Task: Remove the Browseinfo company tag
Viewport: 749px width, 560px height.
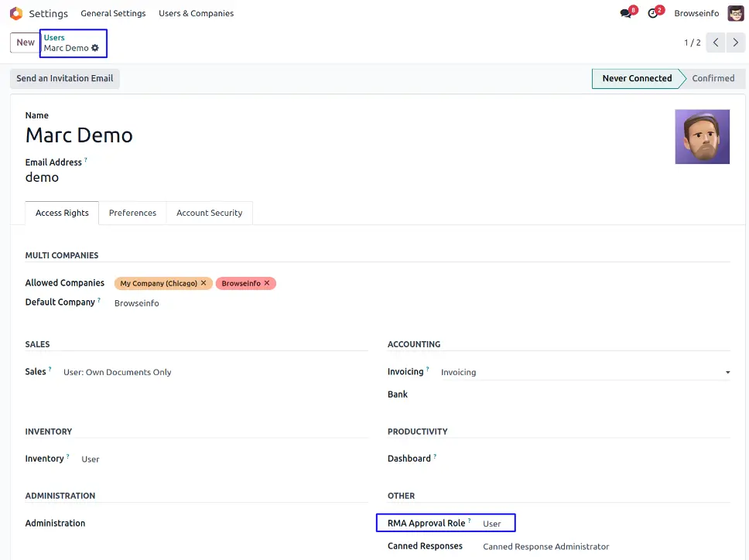Action: tap(267, 283)
